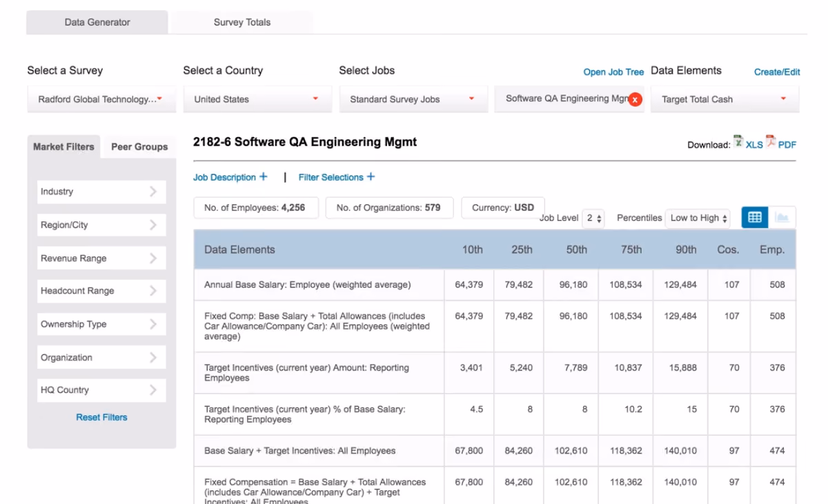This screenshot has height=504, width=828.
Task: Click the Reset Filters link
Action: [101, 417]
